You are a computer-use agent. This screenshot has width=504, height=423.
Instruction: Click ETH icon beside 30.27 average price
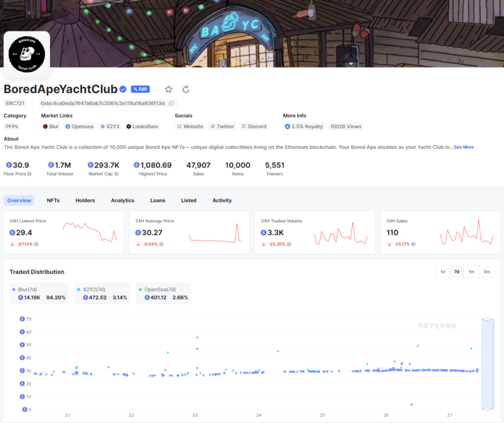coord(138,233)
